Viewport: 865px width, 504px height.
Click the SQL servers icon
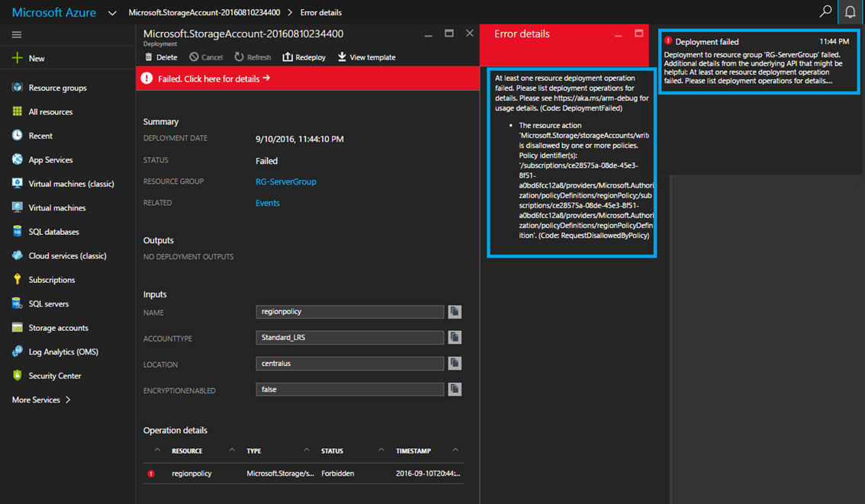[x=17, y=303]
